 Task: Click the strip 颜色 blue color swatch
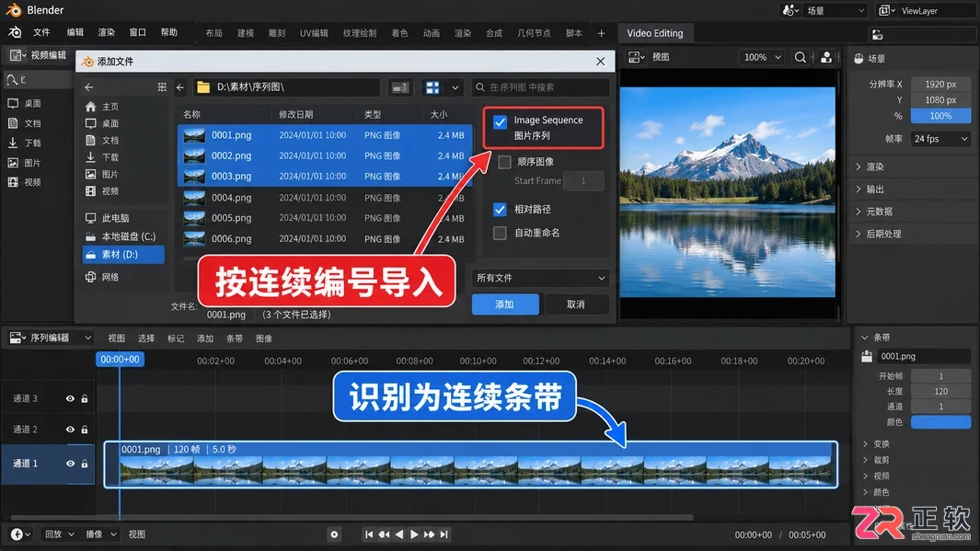(940, 422)
